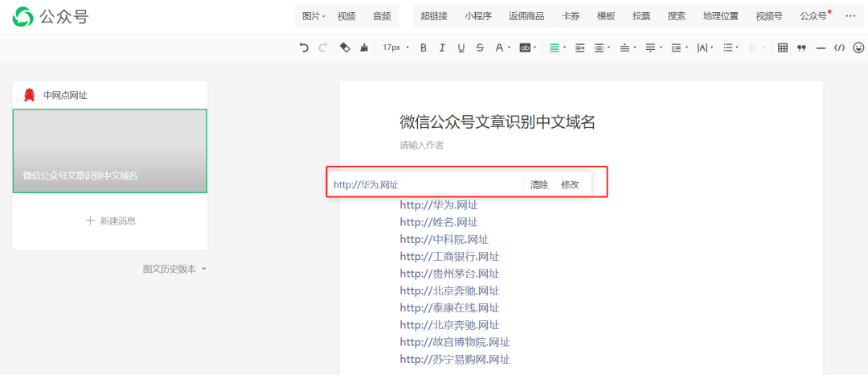Click the redo arrow icon
The width and height of the screenshot is (868, 375).
322,47
